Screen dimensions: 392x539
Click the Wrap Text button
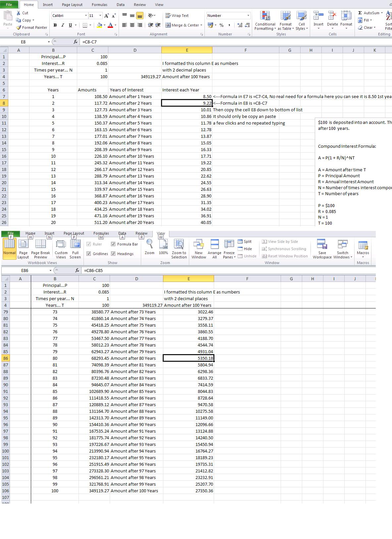point(177,16)
